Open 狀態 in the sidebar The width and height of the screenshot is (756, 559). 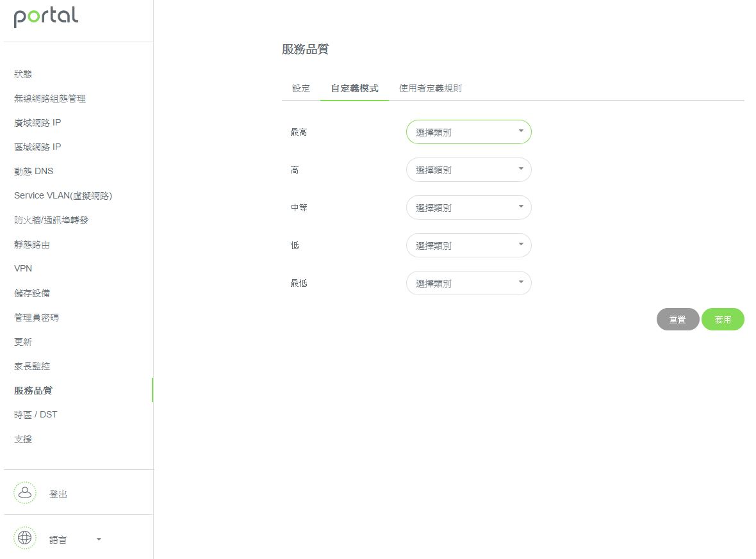(23, 74)
